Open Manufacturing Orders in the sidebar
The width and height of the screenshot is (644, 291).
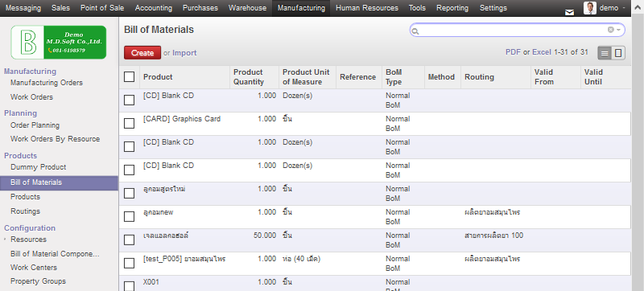click(x=47, y=82)
